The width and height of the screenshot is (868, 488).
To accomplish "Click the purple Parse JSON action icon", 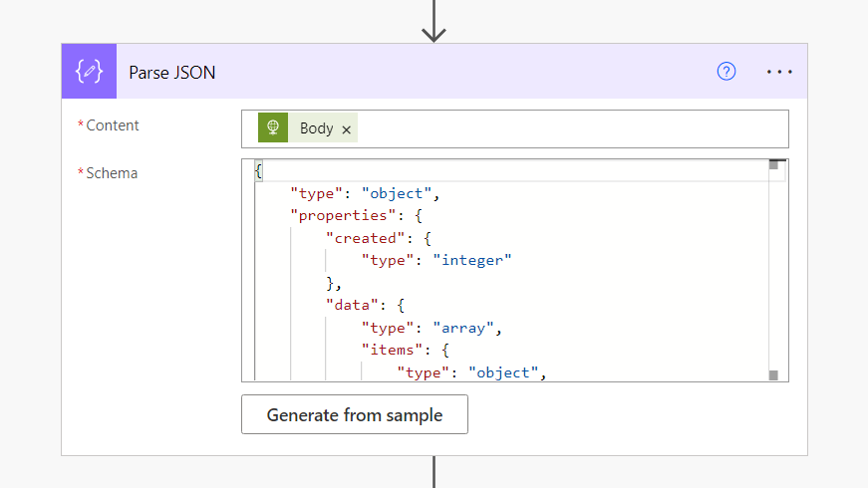I will (89, 72).
